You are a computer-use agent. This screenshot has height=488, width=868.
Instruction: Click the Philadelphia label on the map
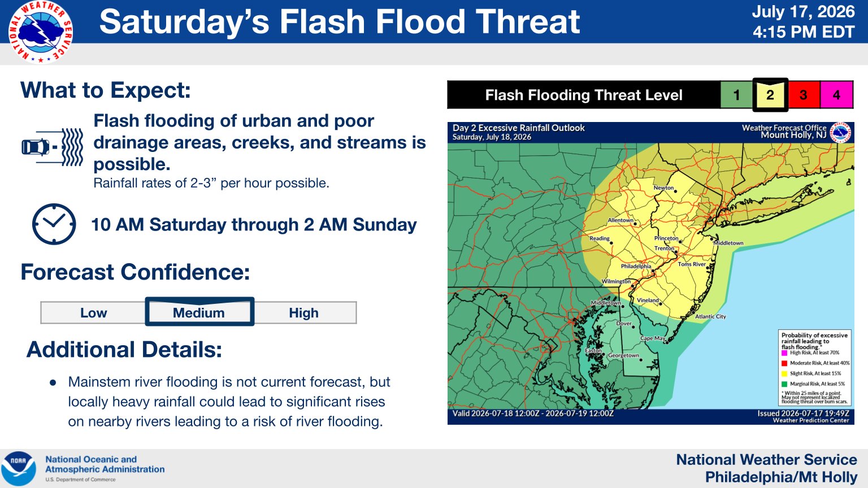[636, 266]
